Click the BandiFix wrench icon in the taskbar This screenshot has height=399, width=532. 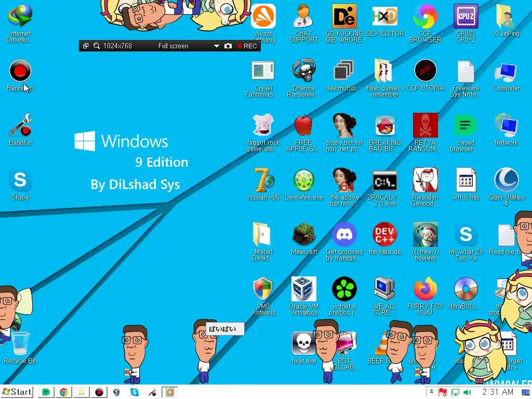click(x=152, y=392)
